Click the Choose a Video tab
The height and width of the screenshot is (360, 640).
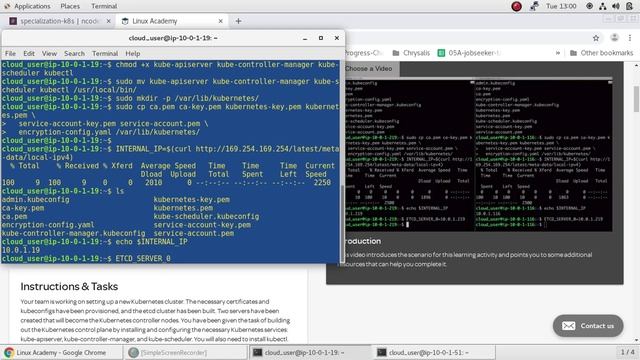click(368, 69)
